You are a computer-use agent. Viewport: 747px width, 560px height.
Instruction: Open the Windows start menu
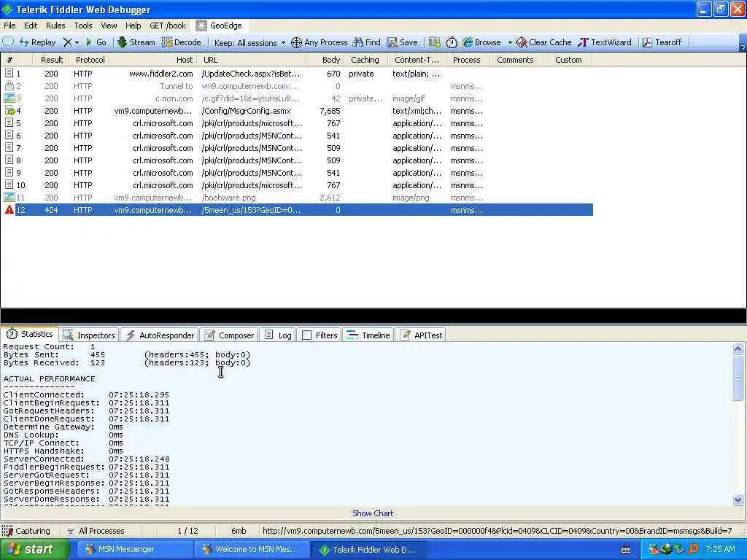pyautogui.click(x=35, y=550)
